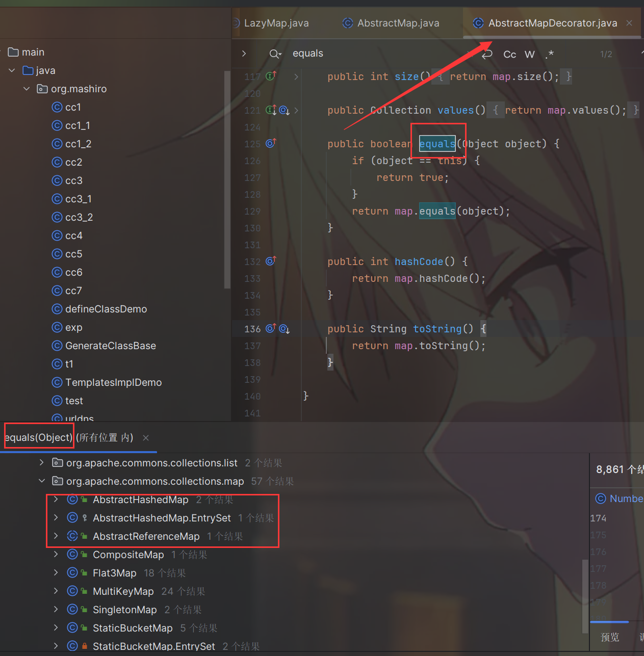Viewport: 644px width, 656px height.
Task: Click the MultiKeyMap class icon
Action: (x=72, y=591)
